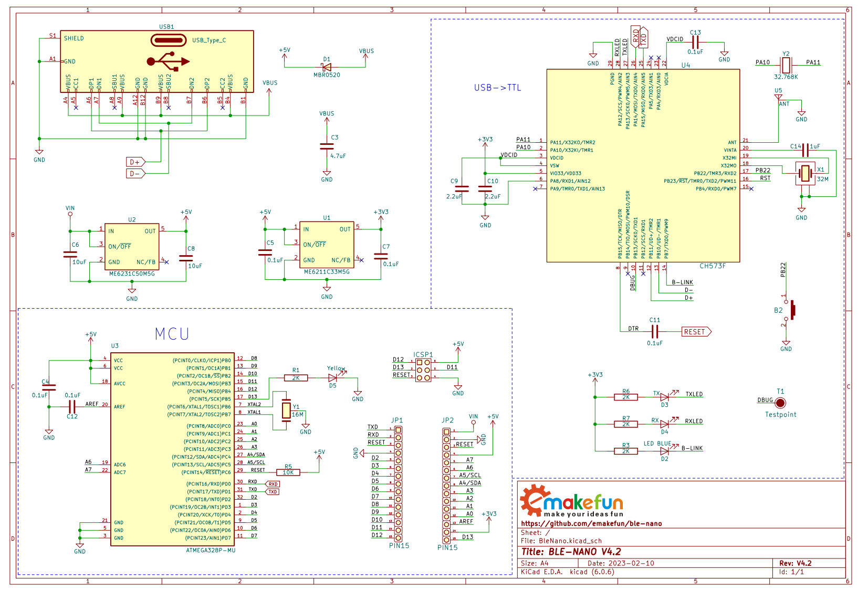The height and width of the screenshot is (590, 868).
Task: Select the D+ global label
Action: 135,162
